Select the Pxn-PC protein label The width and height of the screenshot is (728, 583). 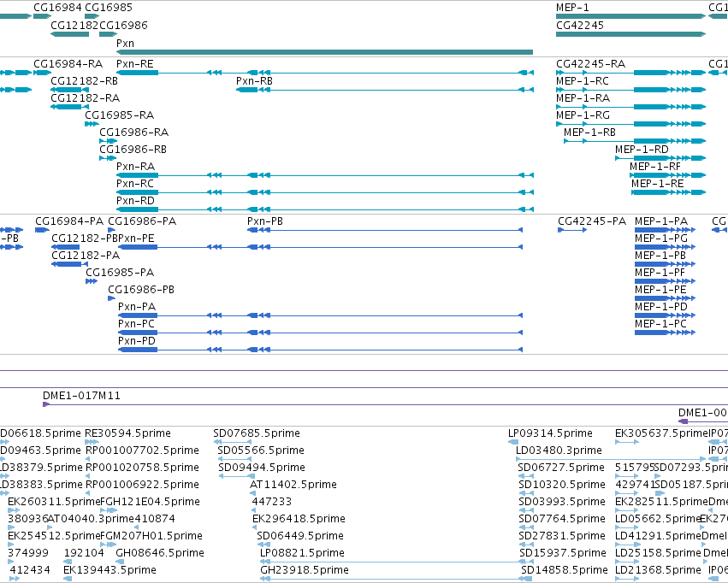136,324
